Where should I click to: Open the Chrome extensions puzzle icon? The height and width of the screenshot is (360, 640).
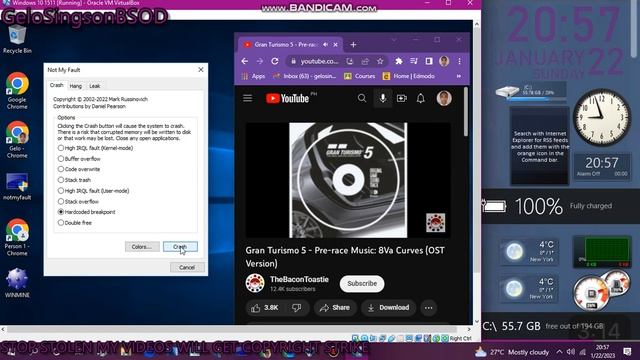[x=398, y=61]
